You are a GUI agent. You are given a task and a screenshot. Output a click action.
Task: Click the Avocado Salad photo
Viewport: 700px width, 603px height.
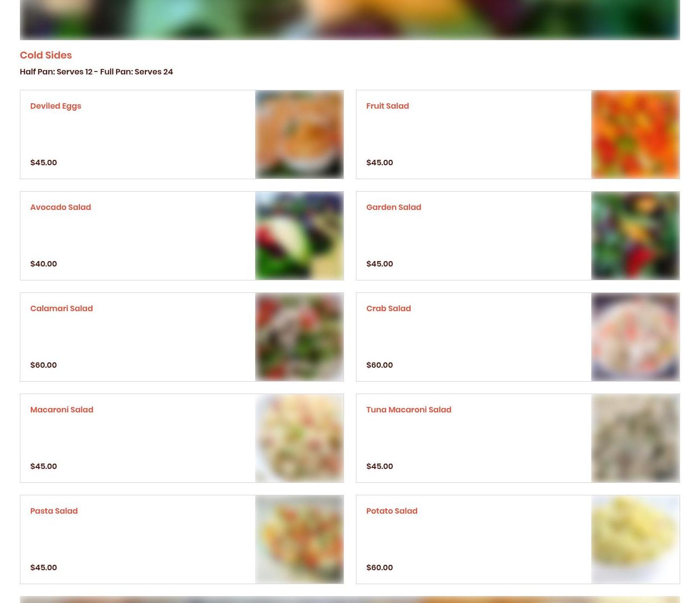pos(299,236)
